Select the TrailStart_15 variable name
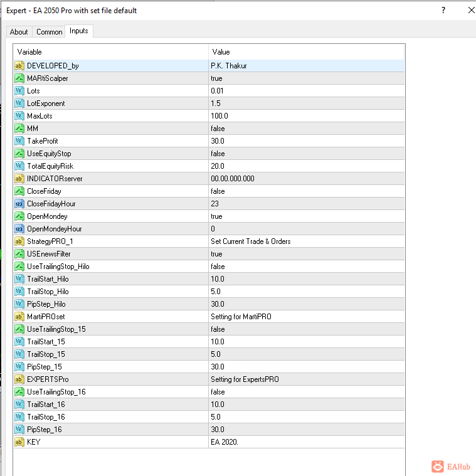 coord(46,342)
